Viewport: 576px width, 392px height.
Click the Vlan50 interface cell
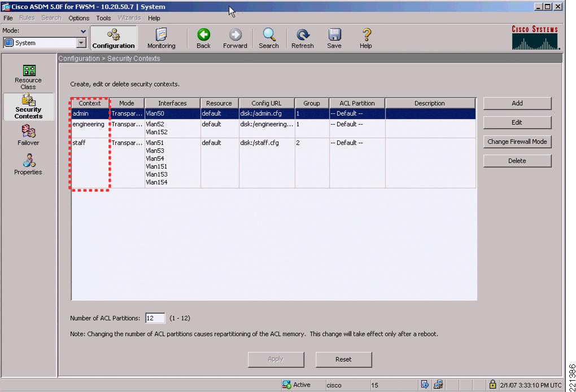(172, 114)
